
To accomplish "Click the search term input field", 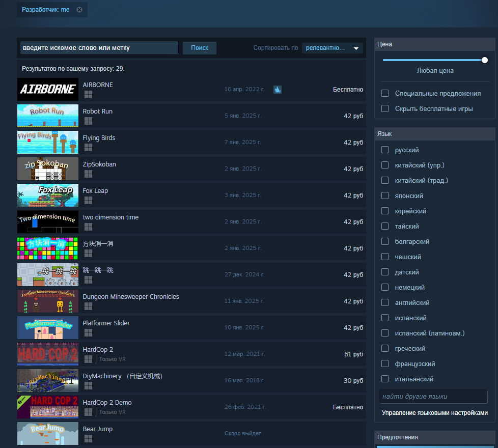I will tap(99, 48).
